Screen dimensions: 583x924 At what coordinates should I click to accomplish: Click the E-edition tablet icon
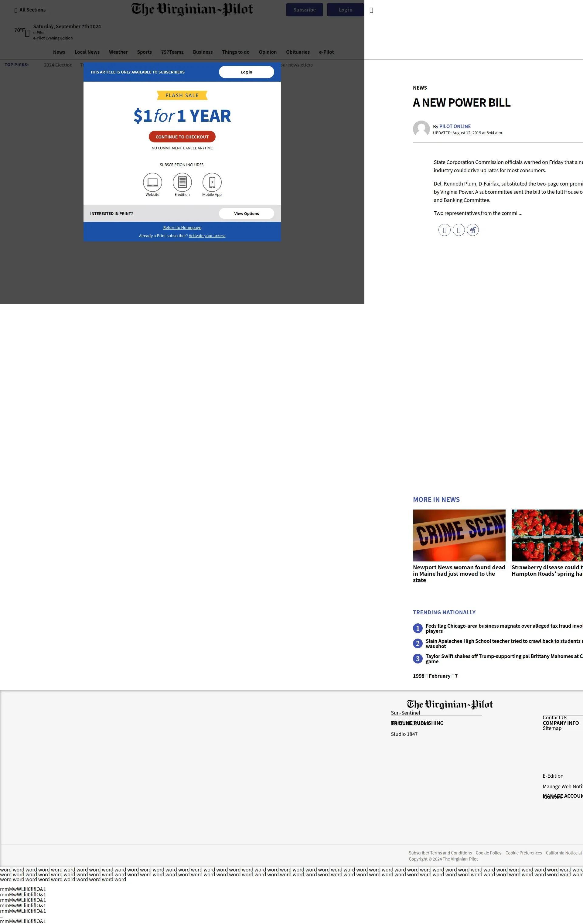point(182,182)
